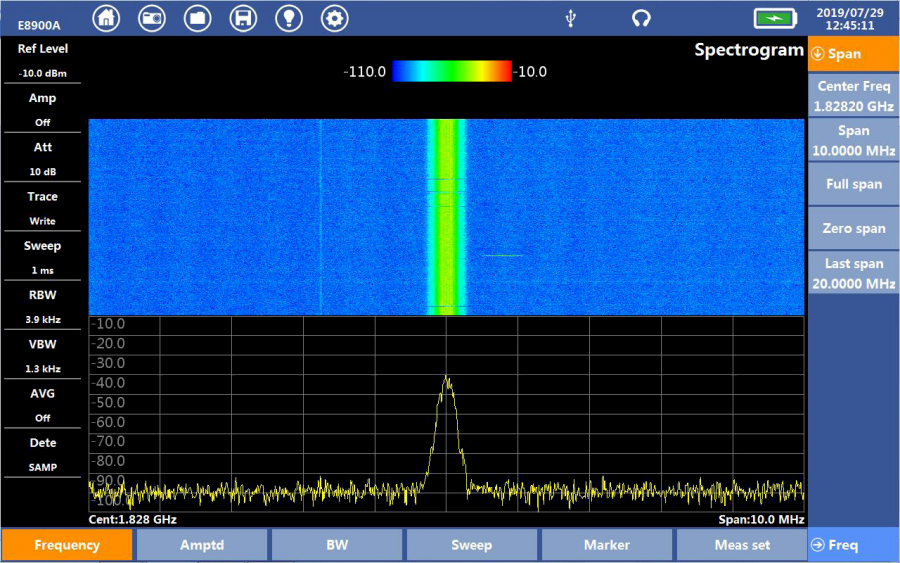Viewport: 900px width, 563px height.
Task: Switch to the Meas set tab
Action: 742,545
